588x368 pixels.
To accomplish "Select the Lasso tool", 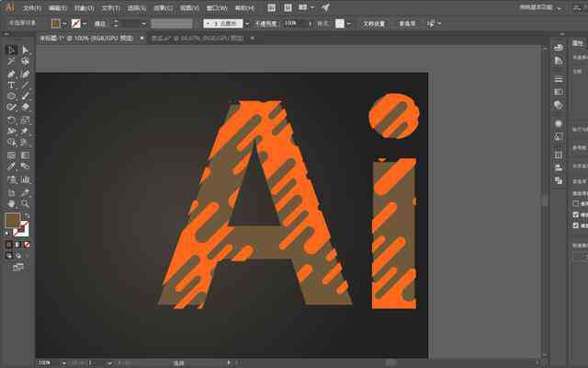I will (25, 62).
